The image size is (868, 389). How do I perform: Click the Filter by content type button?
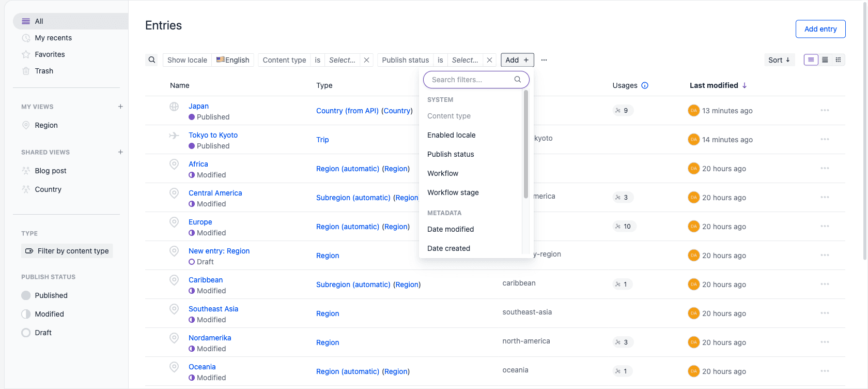(x=67, y=251)
